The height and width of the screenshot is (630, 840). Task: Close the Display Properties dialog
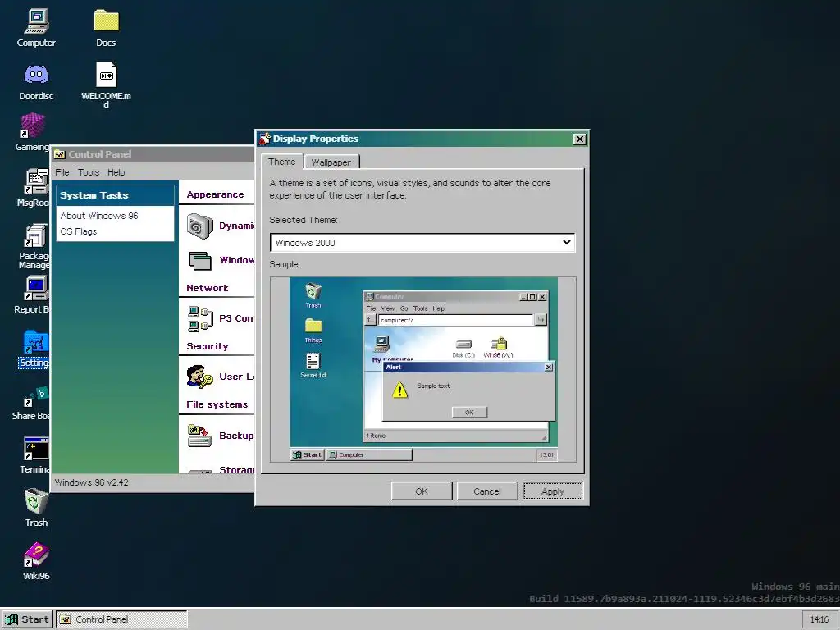click(580, 139)
